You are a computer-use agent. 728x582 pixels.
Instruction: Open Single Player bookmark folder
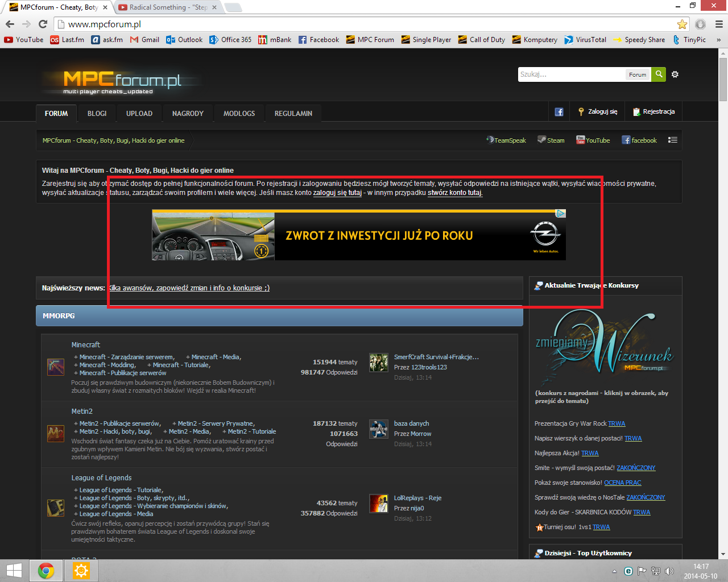pos(426,40)
